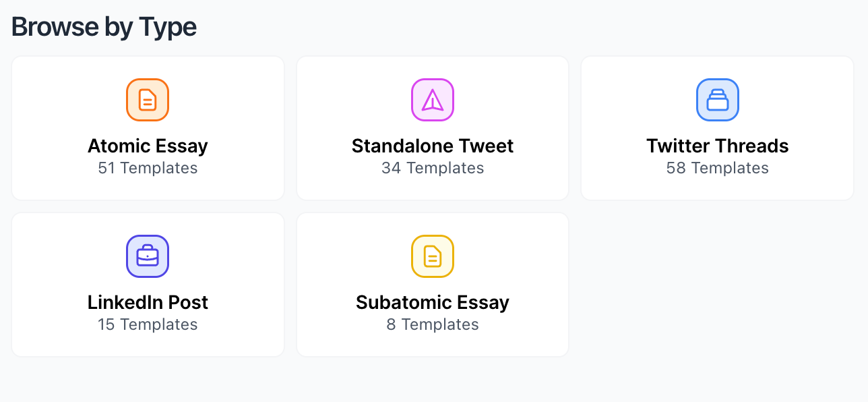868x402 pixels.
Task: Click the blue archive box icon on Twitter Threads
Action: pos(717,99)
